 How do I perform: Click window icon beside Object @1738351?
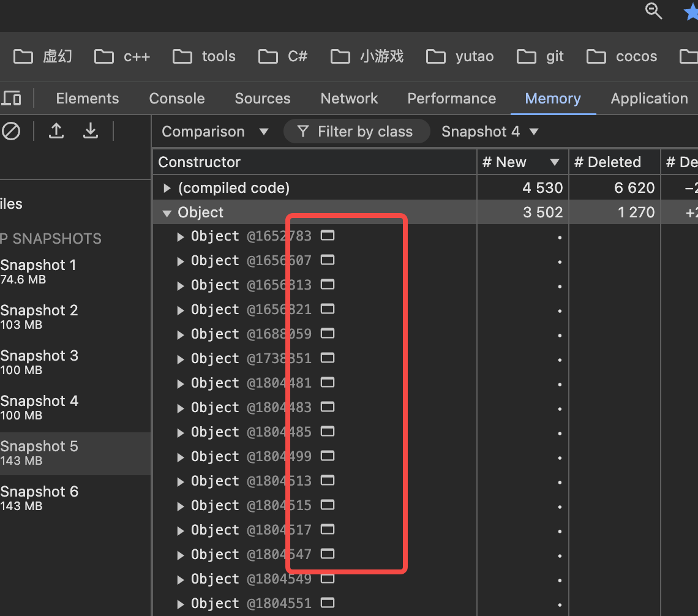click(x=328, y=358)
